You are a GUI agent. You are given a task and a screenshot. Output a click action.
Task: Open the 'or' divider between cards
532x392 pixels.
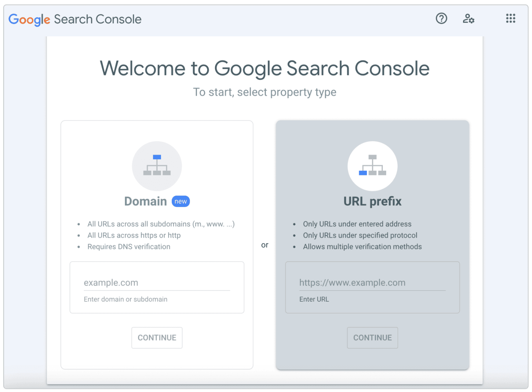click(x=265, y=244)
